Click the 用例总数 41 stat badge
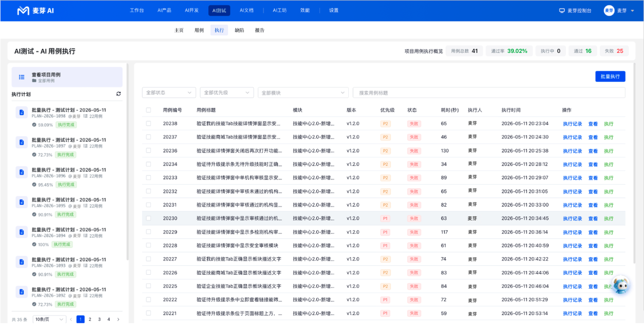Viewport: 644px width, 324px height. (464, 51)
